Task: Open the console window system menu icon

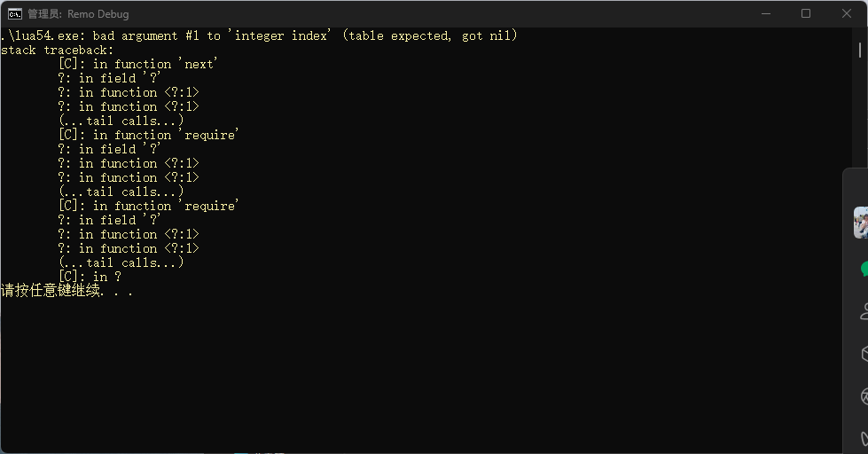Action: point(15,13)
